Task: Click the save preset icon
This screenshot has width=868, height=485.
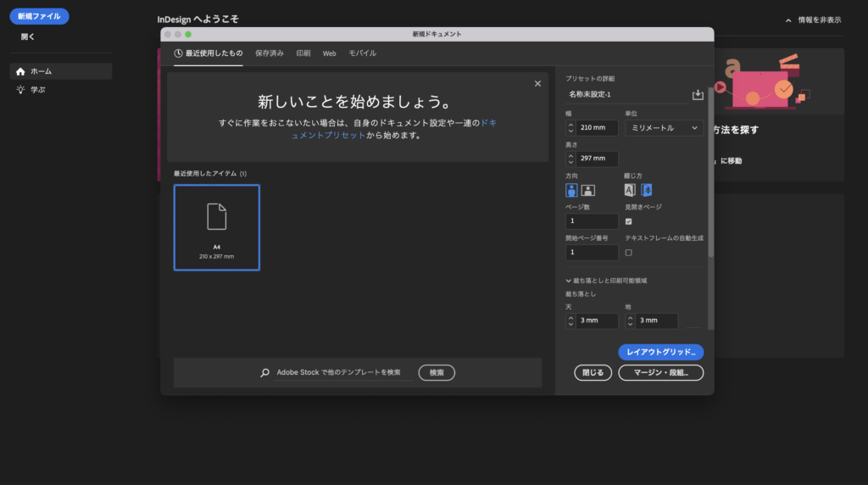Action: point(698,95)
